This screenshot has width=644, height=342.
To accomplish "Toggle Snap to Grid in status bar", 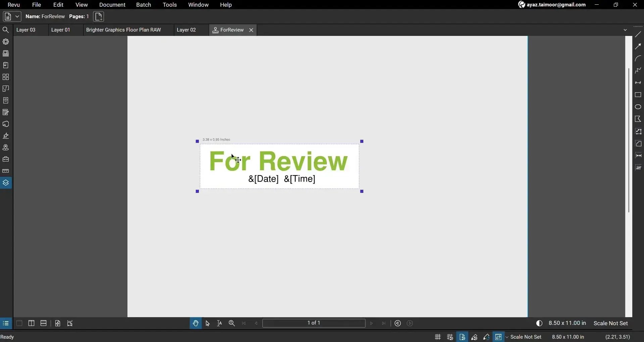I will click(x=450, y=337).
